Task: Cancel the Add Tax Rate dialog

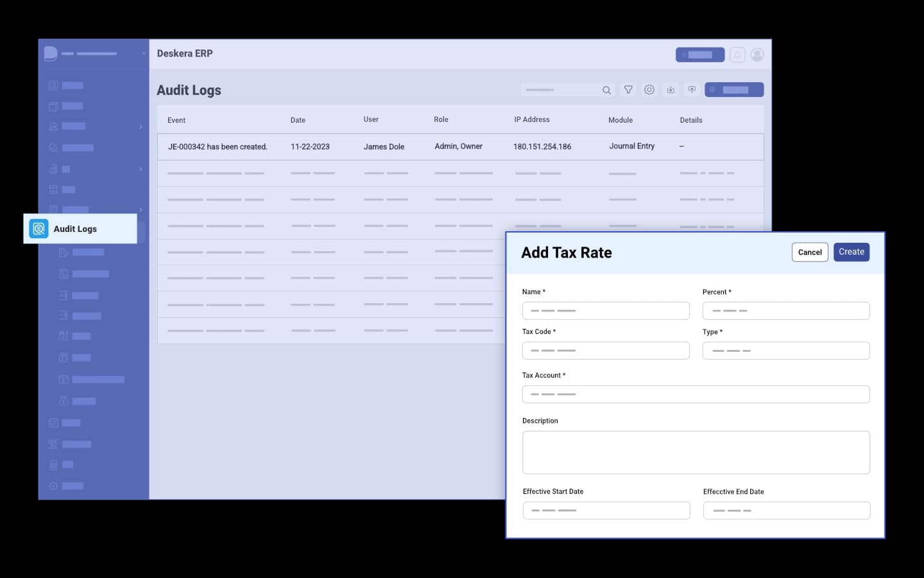Action: pyautogui.click(x=809, y=252)
